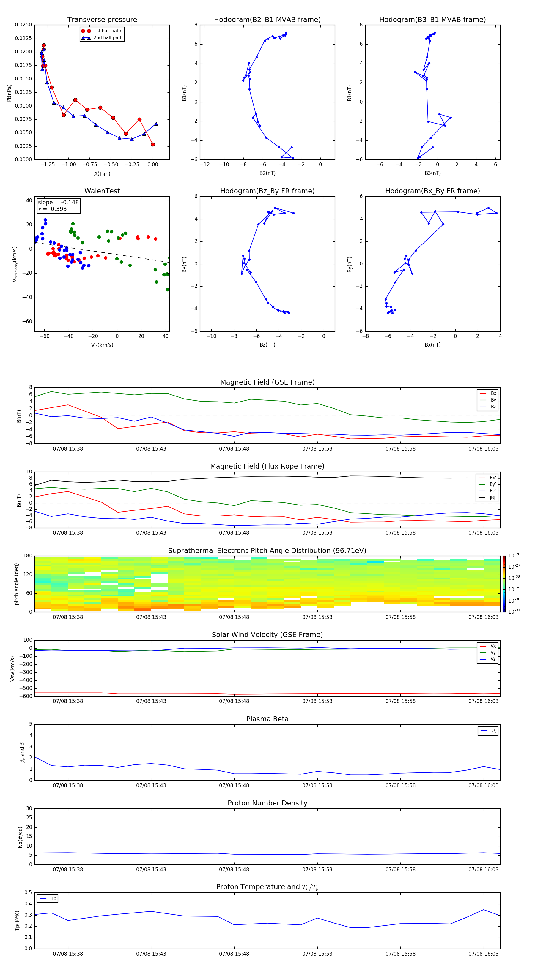
Task: Click 'Proton Temperature and Te/Tp' title
Action: pyautogui.click(x=267, y=888)
